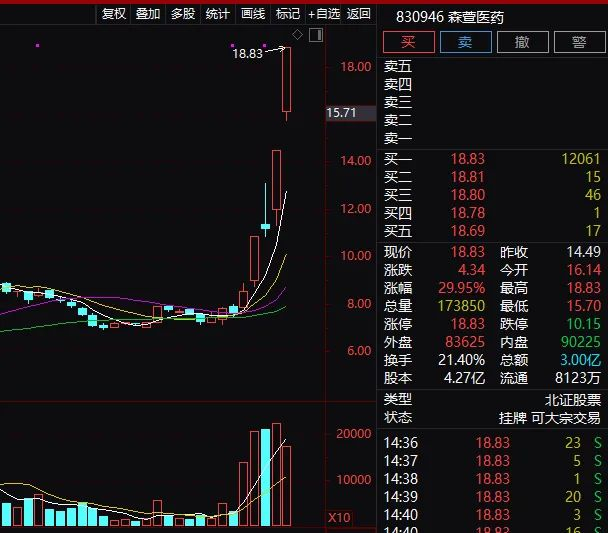Click the 外盘 value 83625
This screenshot has width=608, height=533.
[465, 342]
